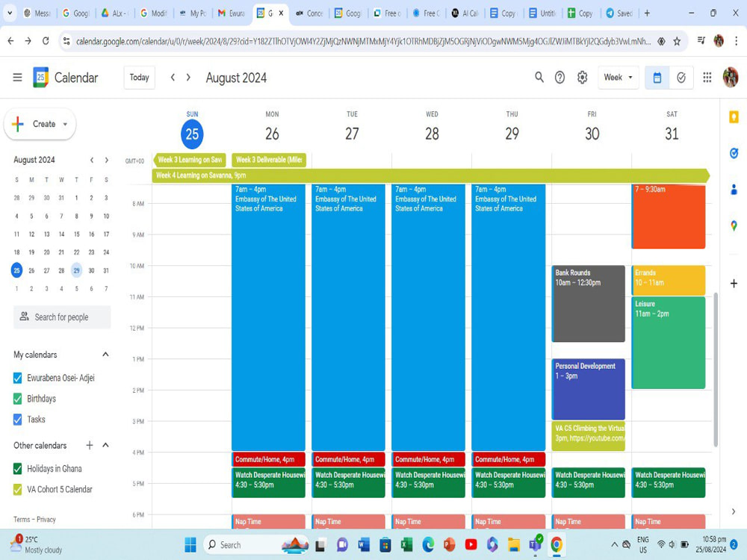The image size is (747, 560).
Task: Hide the side panel chevron
Action: 734,511
